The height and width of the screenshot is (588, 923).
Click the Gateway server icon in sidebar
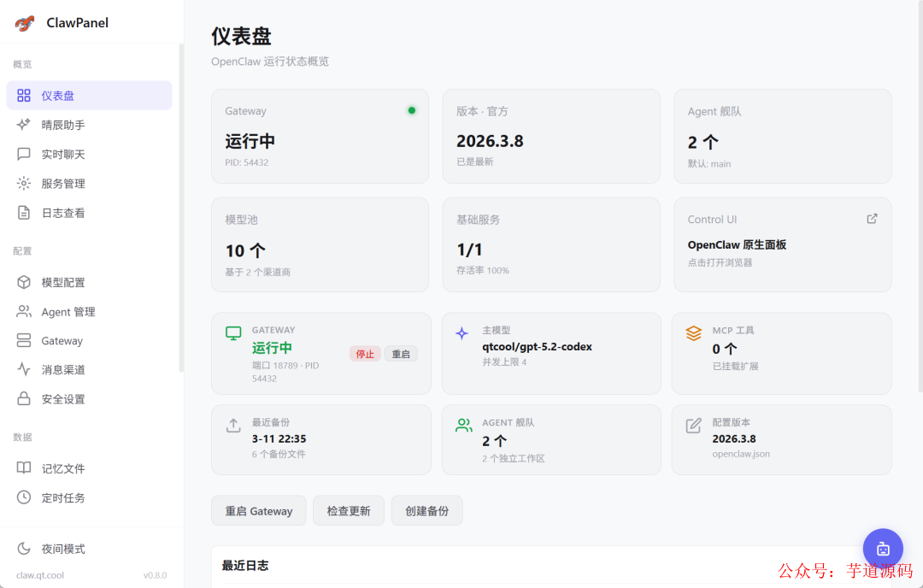24,340
